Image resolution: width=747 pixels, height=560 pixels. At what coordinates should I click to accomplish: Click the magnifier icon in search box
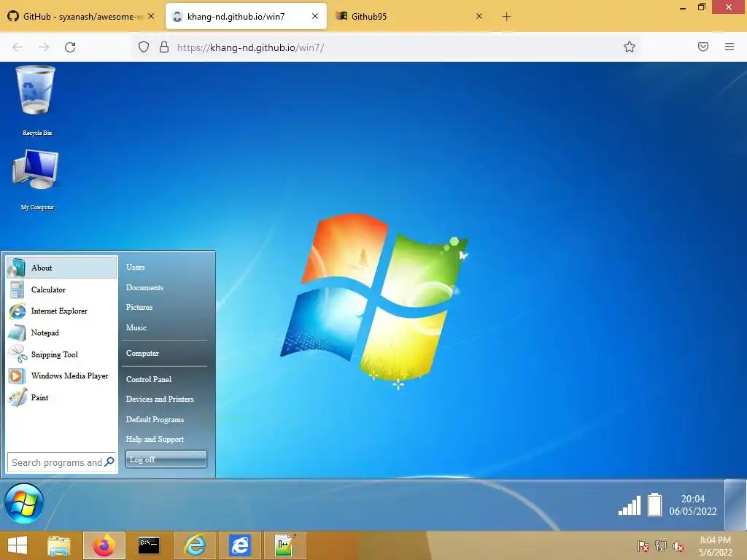(109, 462)
